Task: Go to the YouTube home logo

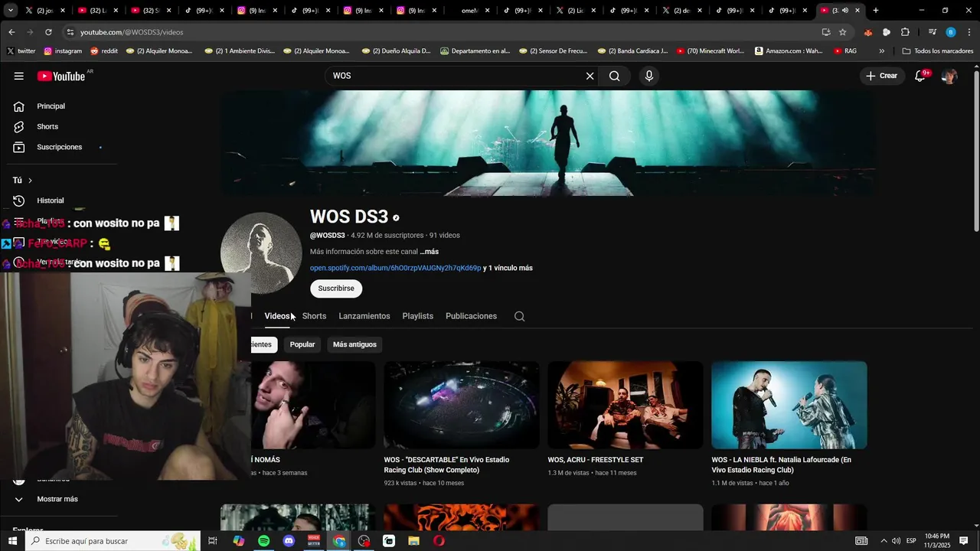Action: click(x=61, y=76)
